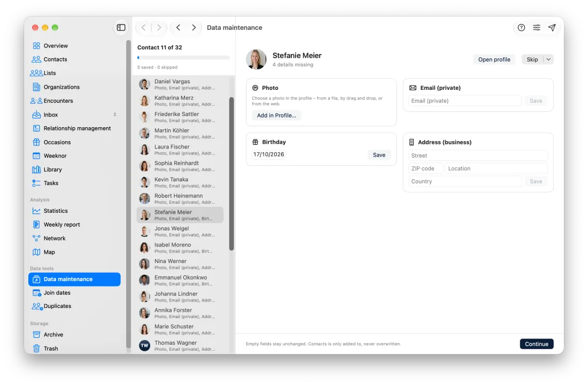Click the Street address field

coord(478,156)
